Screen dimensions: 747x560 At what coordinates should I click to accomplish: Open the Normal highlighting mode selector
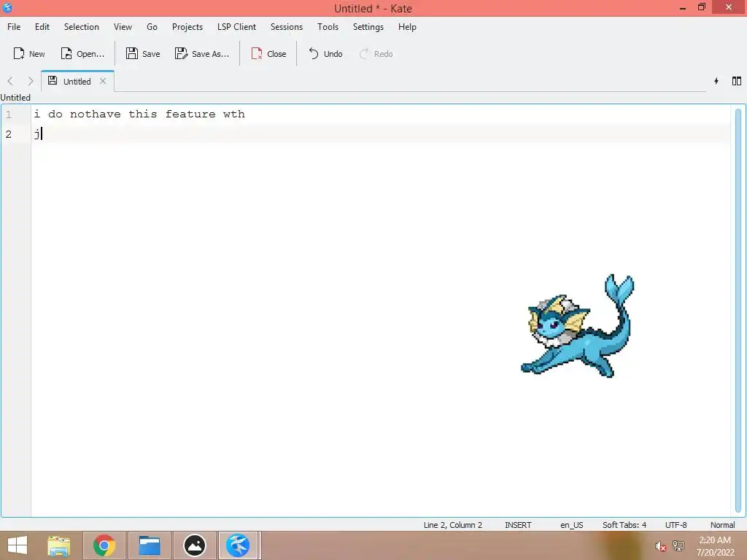pos(722,525)
